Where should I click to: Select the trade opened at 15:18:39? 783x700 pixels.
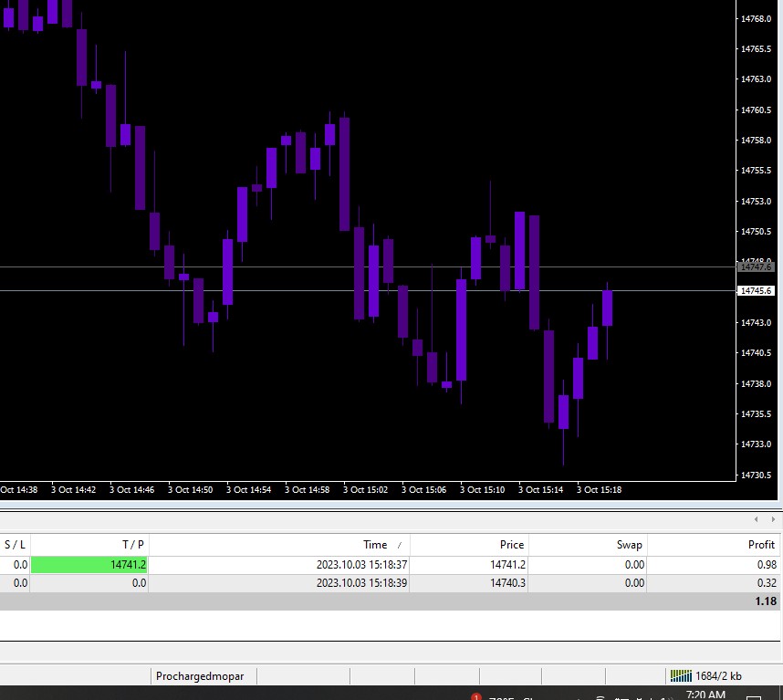(x=361, y=583)
